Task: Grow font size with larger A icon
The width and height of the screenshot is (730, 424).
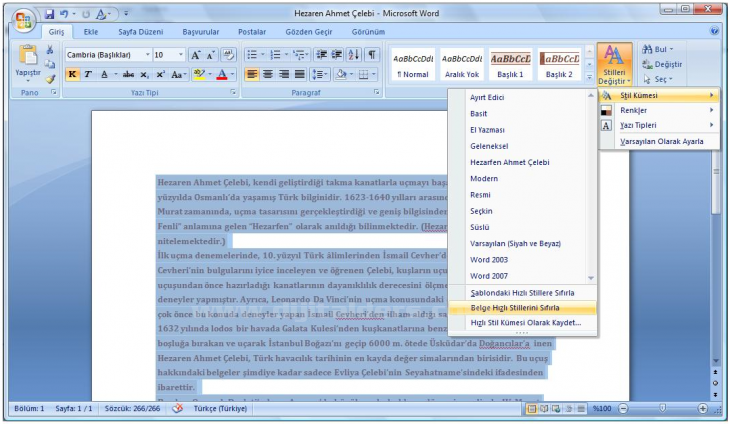Action: coord(196,55)
